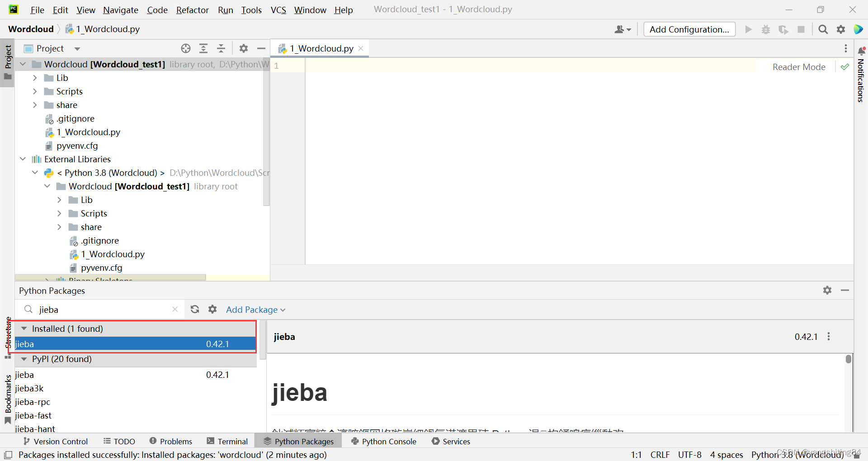Collapse the PyPI results group
This screenshot has height=461, width=868.
(x=24, y=359)
